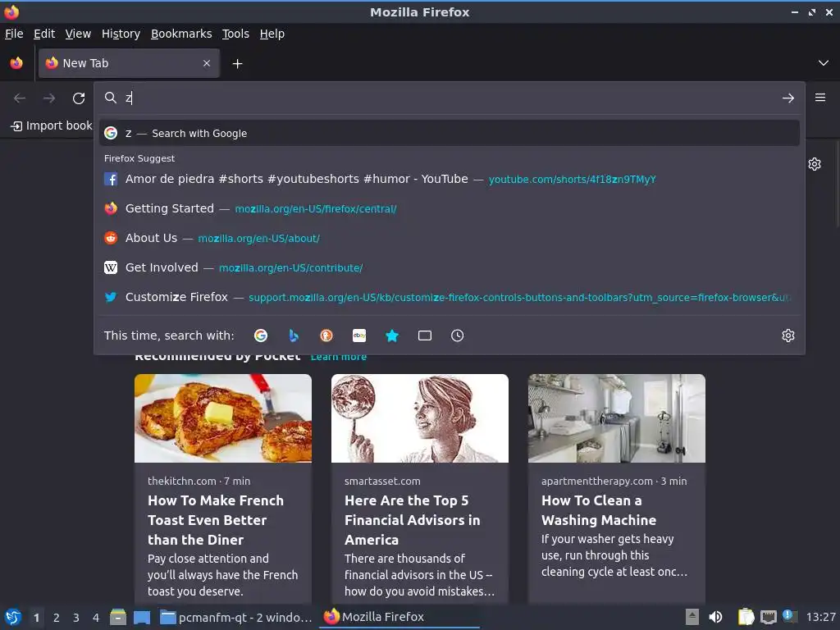Select 'z — Search with Google' suggestion
The width and height of the screenshot is (840, 630).
pos(450,133)
